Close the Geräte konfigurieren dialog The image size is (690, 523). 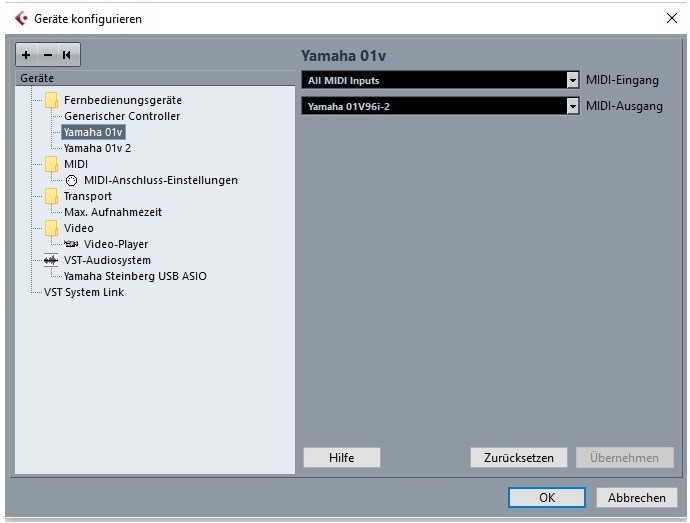coord(672,18)
